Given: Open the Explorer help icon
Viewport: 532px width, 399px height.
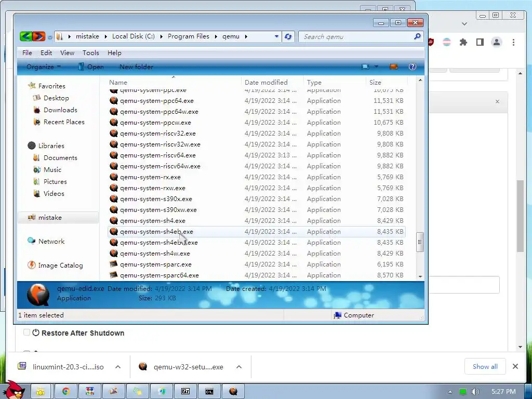Looking at the screenshot, I should point(412,66).
